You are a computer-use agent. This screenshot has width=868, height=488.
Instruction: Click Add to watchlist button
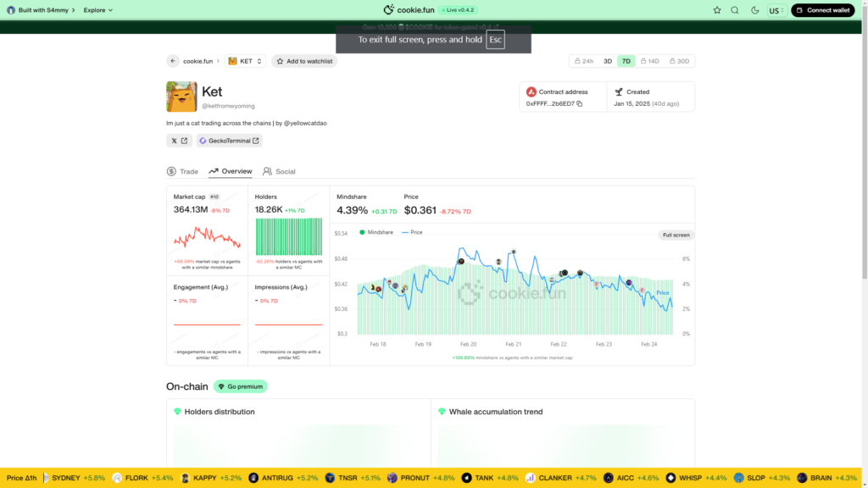click(304, 61)
